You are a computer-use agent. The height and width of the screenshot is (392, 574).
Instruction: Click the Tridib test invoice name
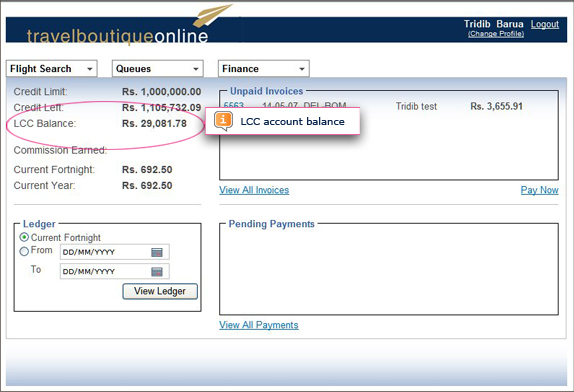(x=416, y=107)
